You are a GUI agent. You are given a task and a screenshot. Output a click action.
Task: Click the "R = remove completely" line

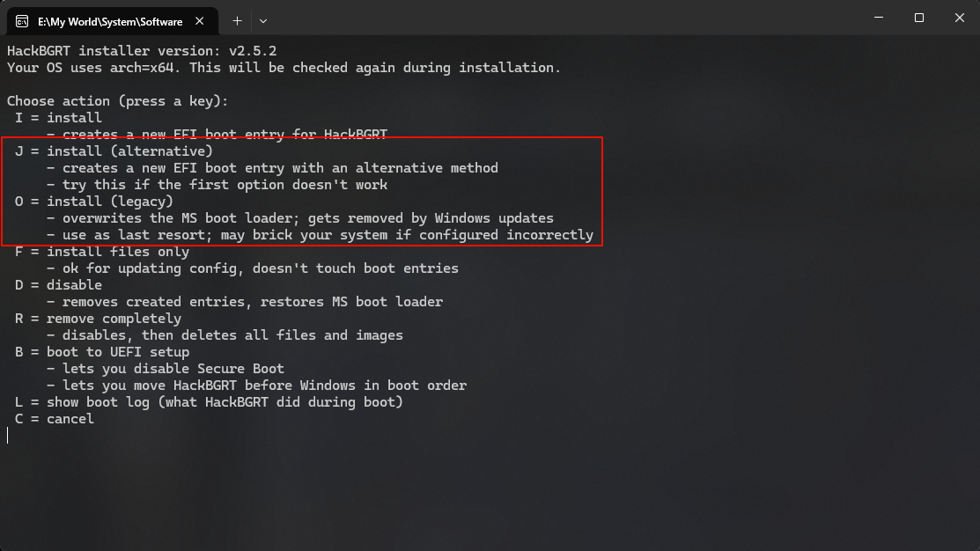tap(98, 319)
